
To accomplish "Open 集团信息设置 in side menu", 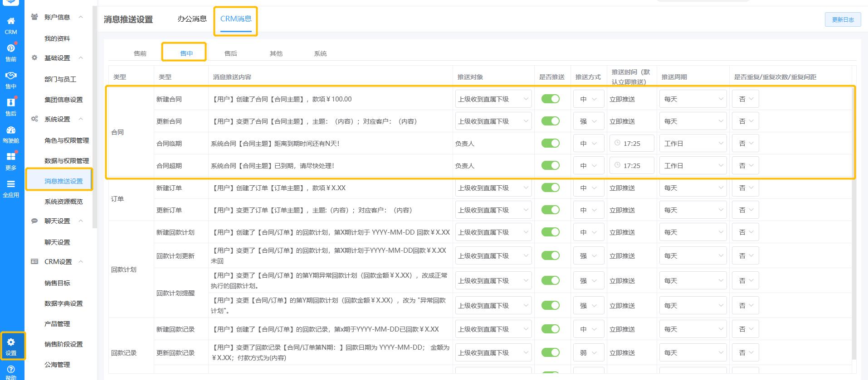I will [x=63, y=99].
